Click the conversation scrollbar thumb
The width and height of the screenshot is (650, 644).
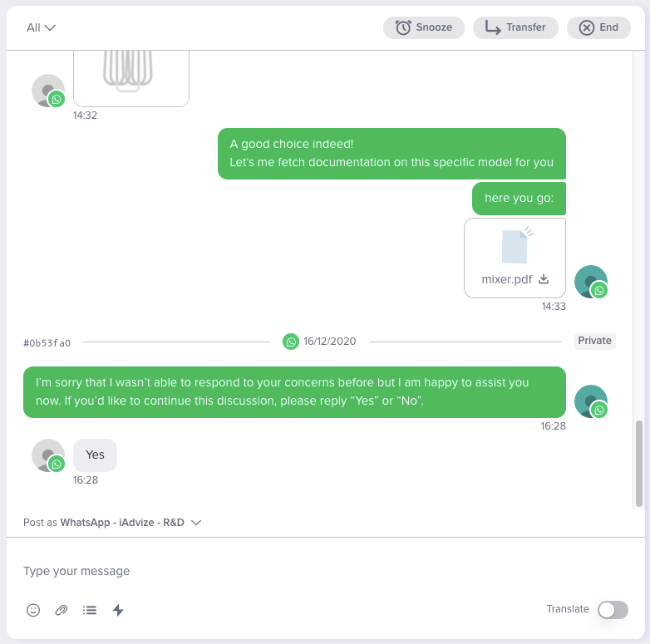[639, 464]
